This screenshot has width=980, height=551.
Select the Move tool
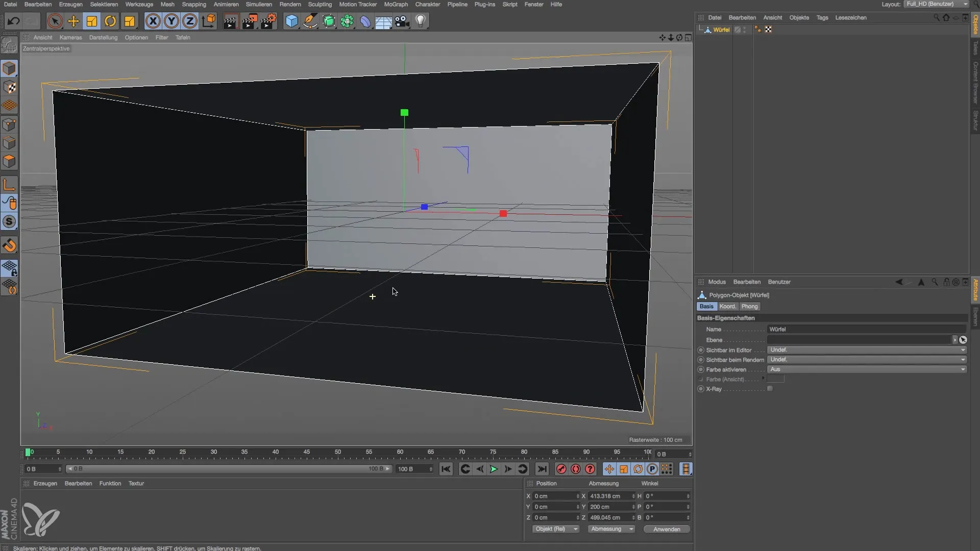[x=73, y=21]
